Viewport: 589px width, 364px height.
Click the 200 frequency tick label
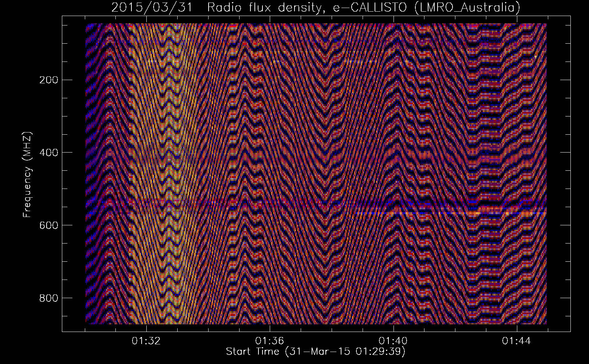48,80
